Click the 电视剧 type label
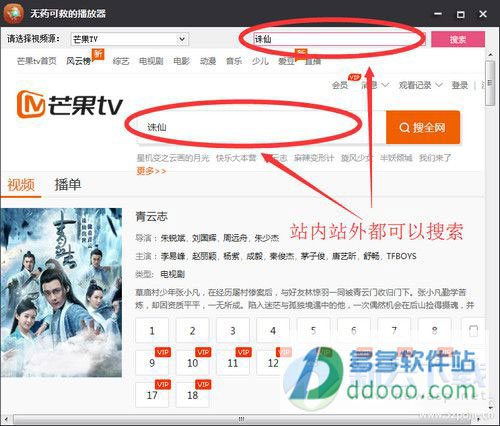This screenshot has width=500, height=426. tap(173, 274)
